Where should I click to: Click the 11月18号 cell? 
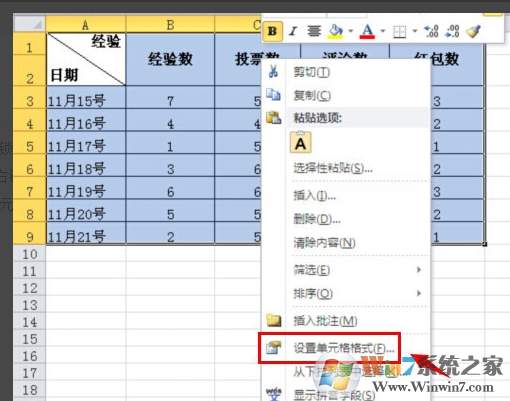pos(86,166)
